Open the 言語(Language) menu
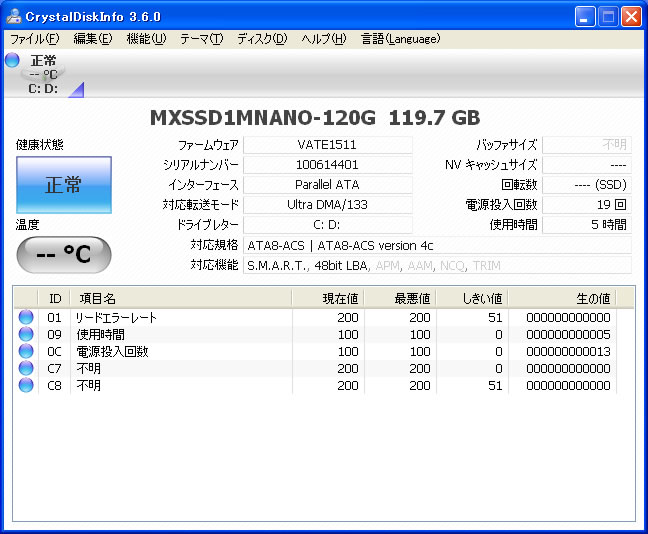648x534 pixels. 400,39
